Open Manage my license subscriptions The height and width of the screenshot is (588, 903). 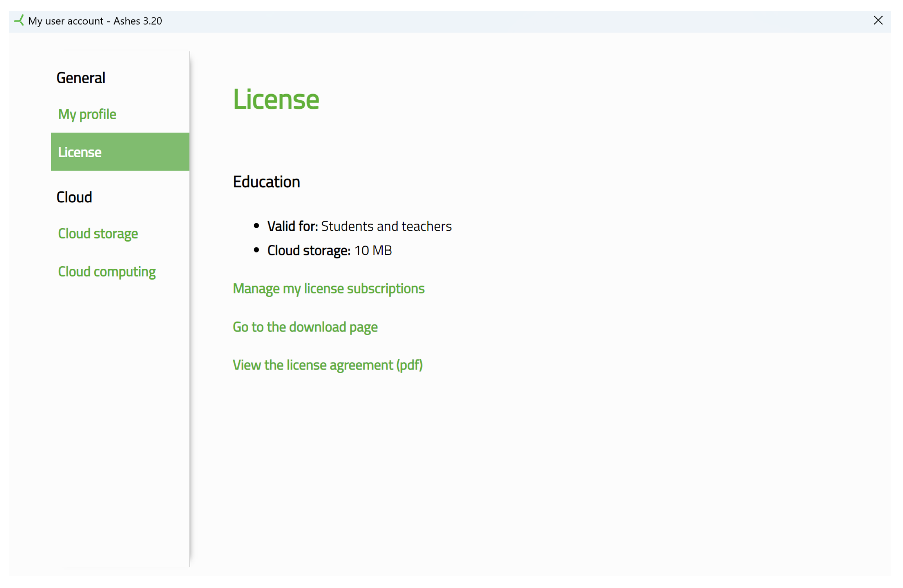(x=329, y=288)
